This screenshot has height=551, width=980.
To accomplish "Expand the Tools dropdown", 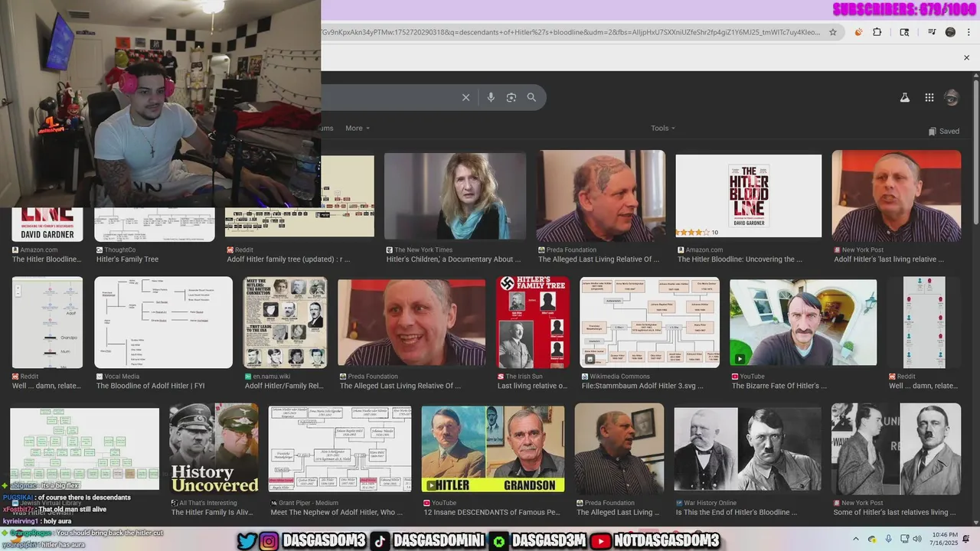I will 663,128.
